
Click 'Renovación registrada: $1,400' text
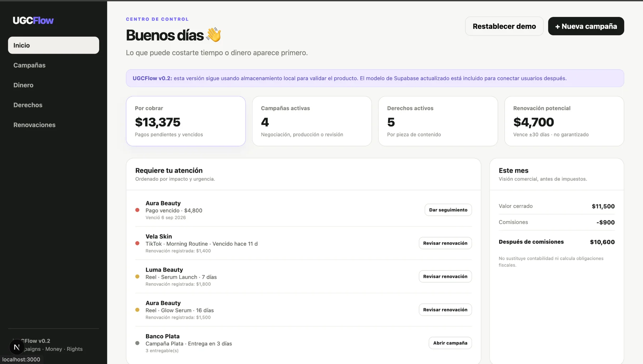[178, 251]
